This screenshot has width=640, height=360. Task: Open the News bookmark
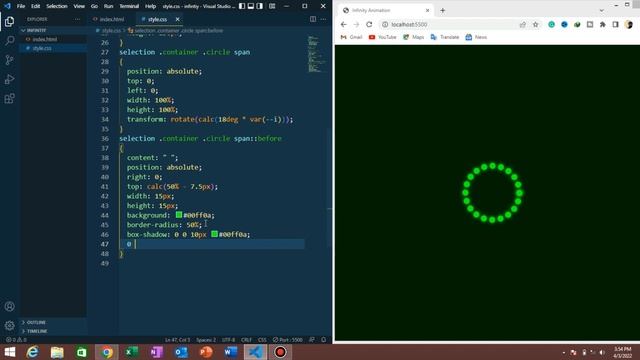(476, 37)
